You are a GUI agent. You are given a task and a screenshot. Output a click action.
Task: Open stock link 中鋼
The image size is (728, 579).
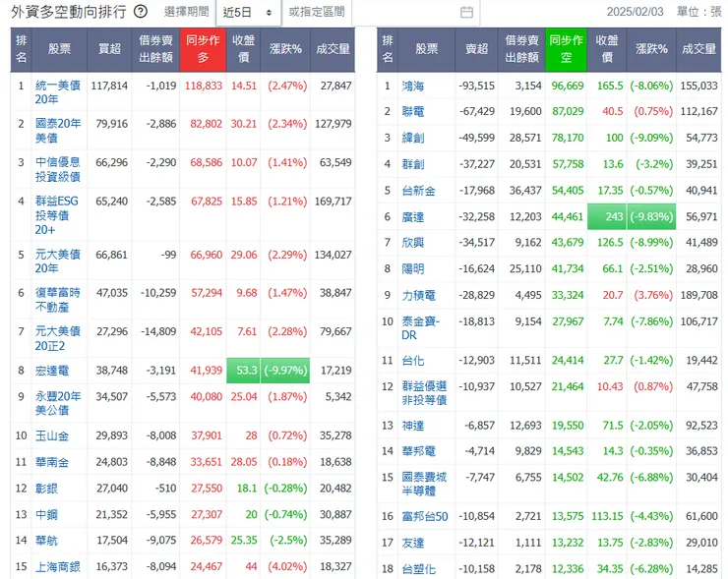(46, 514)
